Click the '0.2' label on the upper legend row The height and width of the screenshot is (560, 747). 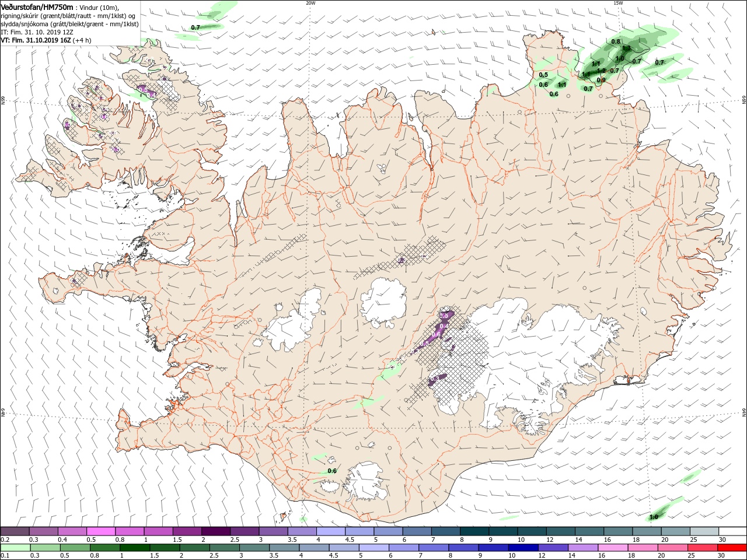coord(4,540)
